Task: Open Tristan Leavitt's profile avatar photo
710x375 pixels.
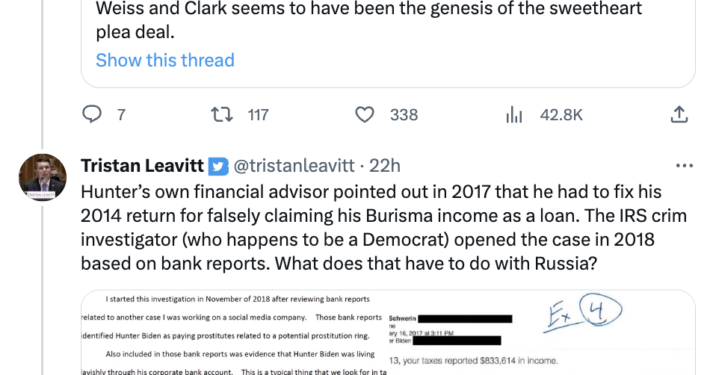Action: pyautogui.click(x=43, y=178)
